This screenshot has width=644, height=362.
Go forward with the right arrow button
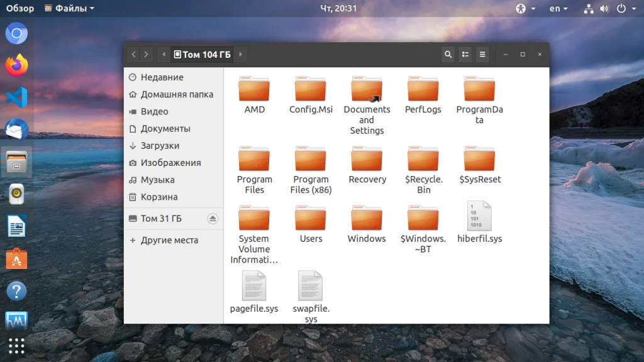click(x=147, y=55)
